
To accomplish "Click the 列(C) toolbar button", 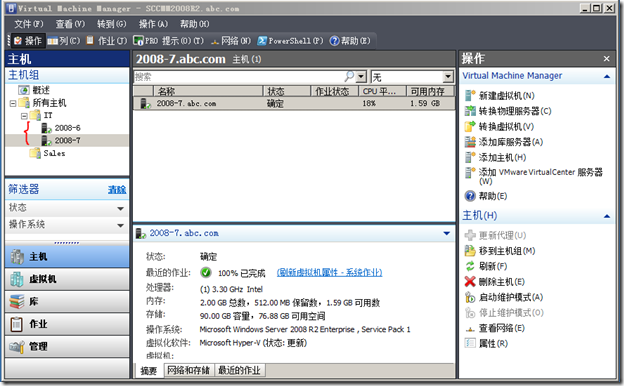I will tap(64, 41).
